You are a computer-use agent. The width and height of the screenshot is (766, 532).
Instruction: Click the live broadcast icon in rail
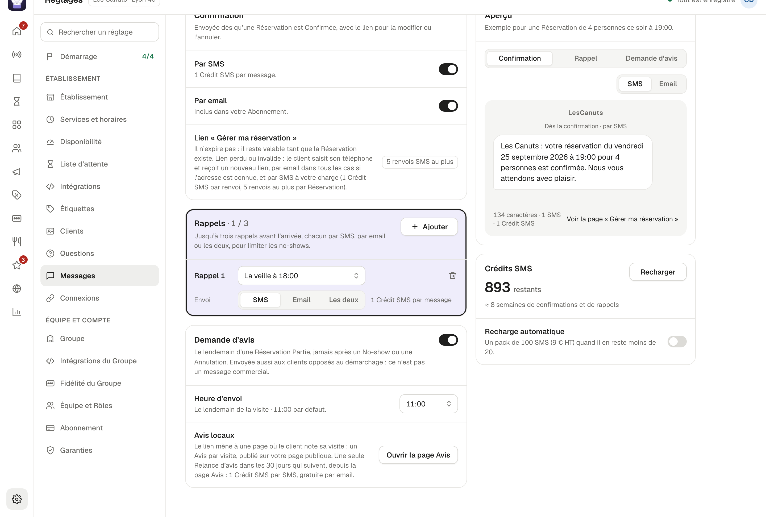[17, 55]
